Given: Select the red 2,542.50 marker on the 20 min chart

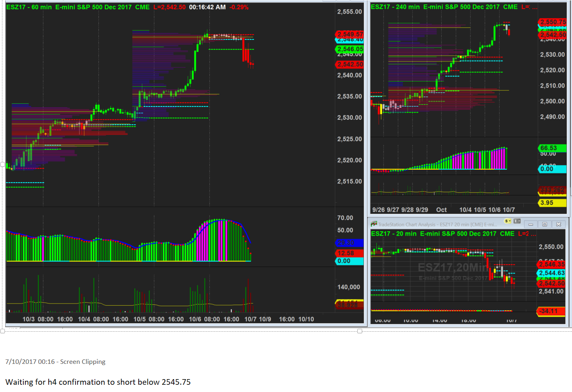Looking at the screenshot, I should 551,283.
